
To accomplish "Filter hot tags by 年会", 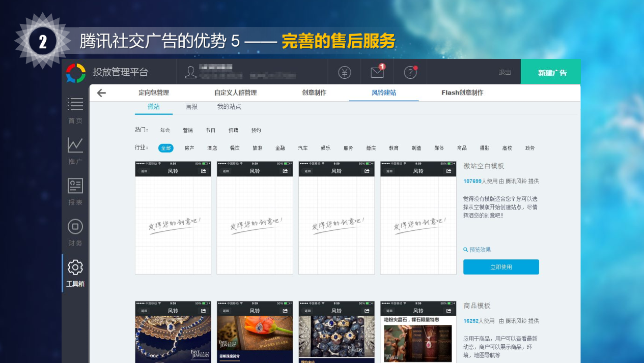I will coord(165,131).
